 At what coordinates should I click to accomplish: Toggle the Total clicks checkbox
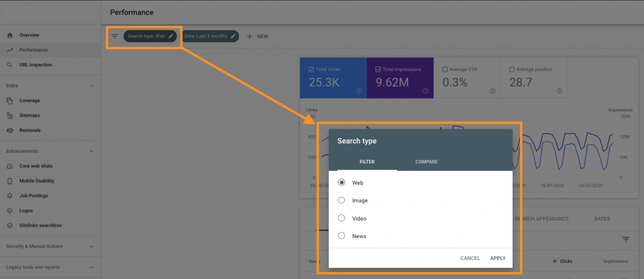(311, 69)
